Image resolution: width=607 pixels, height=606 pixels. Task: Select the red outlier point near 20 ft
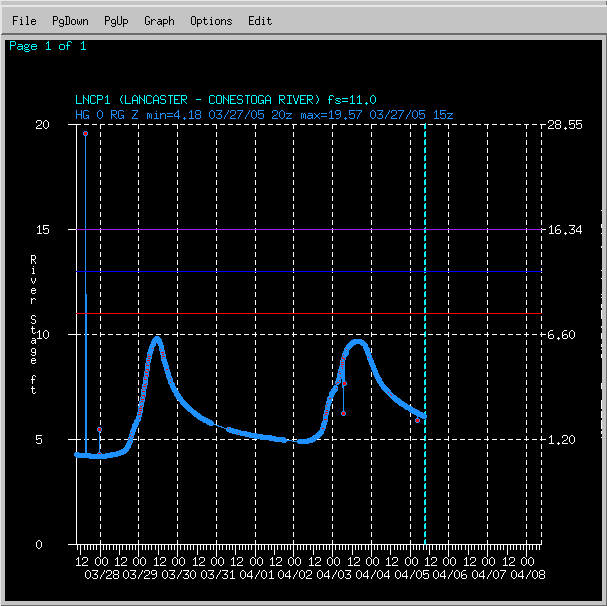click(x=86, y=133)
